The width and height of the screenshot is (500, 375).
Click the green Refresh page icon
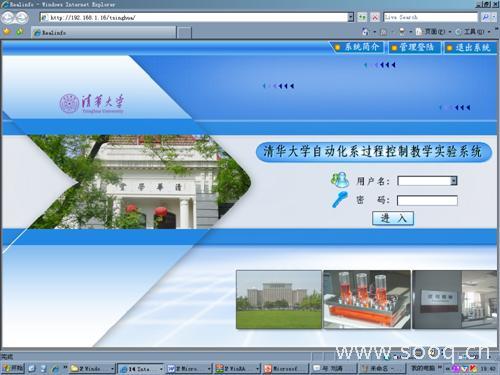[362, 17]
